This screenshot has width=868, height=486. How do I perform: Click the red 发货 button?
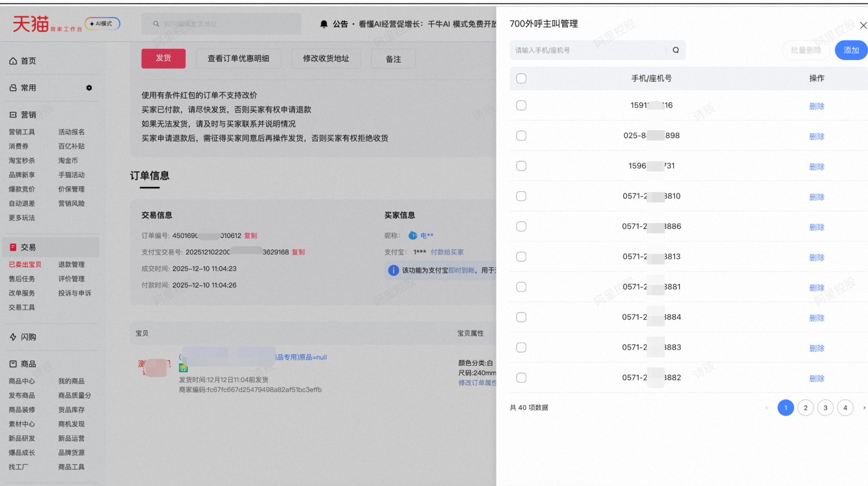(x=163, y=58)
